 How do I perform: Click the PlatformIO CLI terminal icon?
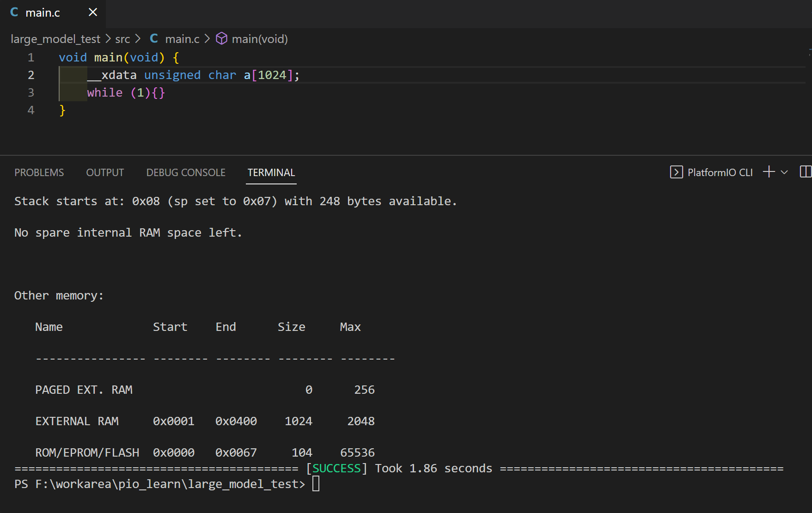pos(676,172)
